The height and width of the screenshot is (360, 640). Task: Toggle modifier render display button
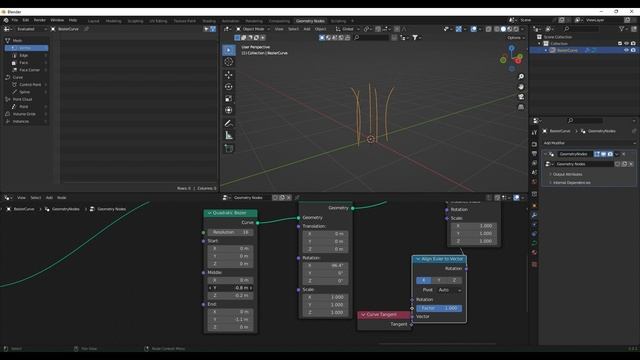[610, 154]
